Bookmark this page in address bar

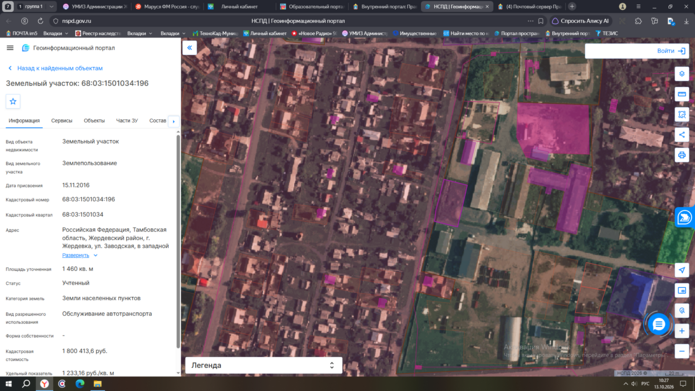pos(541,21)
